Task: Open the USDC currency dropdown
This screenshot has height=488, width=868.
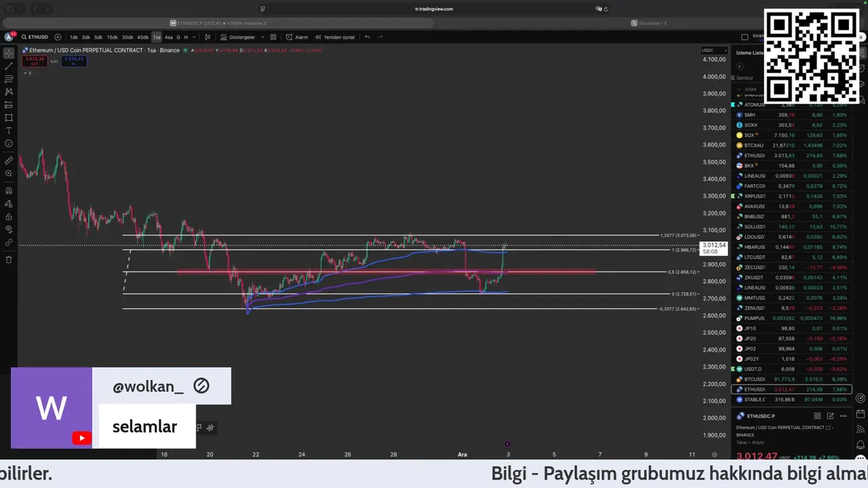Action: coord(714,50)
